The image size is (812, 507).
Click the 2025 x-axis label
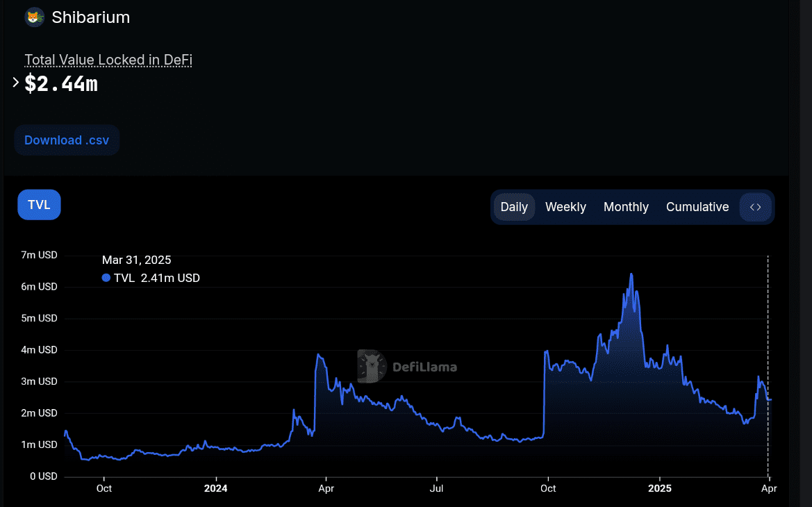[660, 488]
